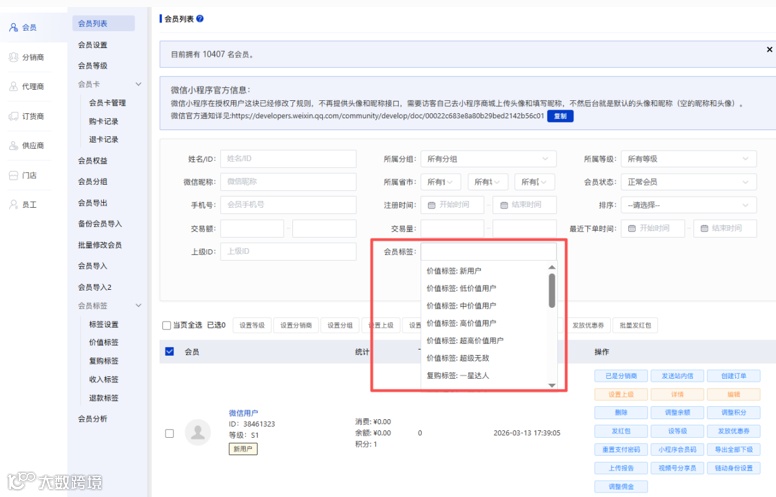Open the 所属等级 dropdown
776x497 pixels.
688,159
